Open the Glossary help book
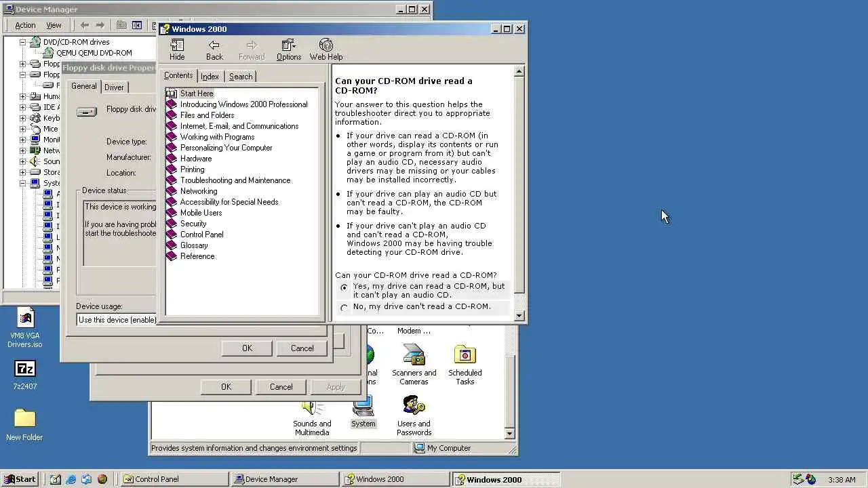Viewport: 868px width, 488px height. pyautogui.click(x=194, y=245)
